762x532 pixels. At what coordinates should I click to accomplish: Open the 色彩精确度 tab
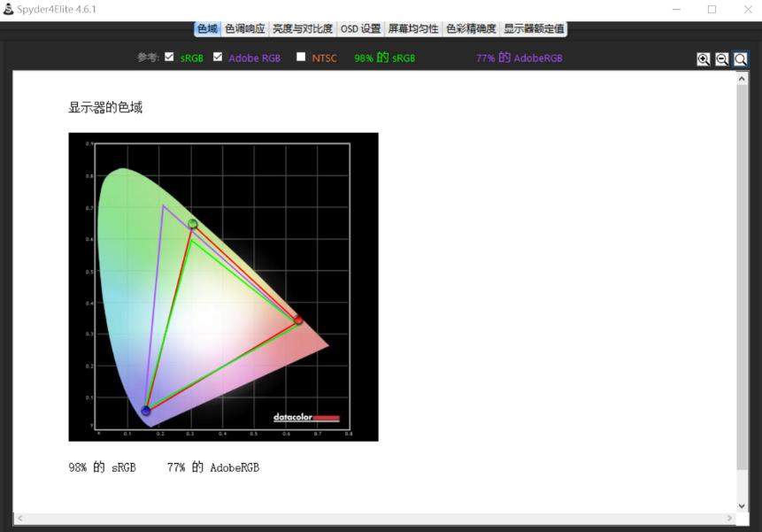point(471,28)
